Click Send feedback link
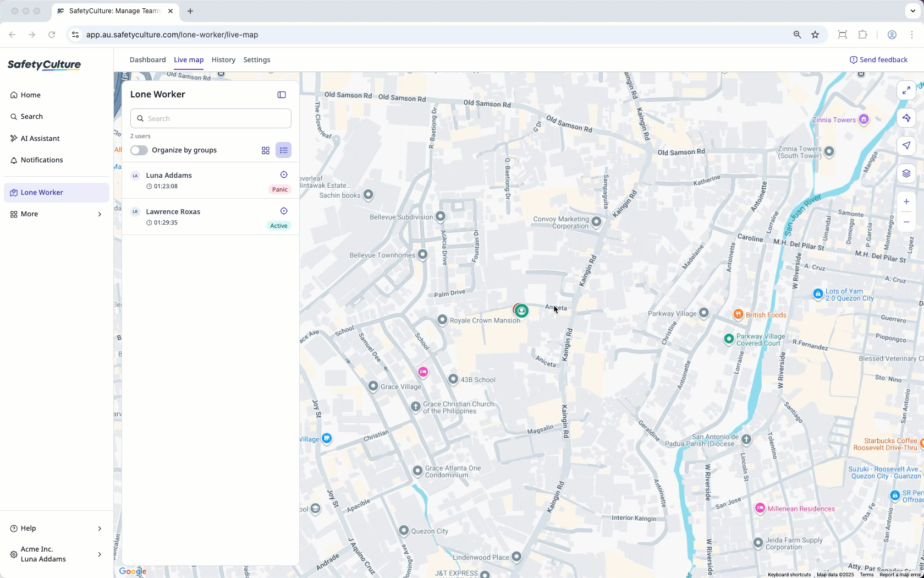This screenshot has width=924, height=578. pos(878,60)
